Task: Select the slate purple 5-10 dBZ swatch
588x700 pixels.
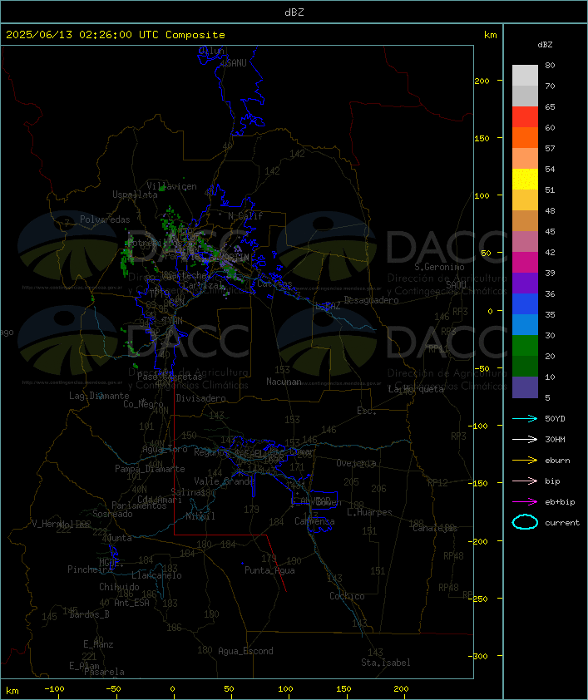Action: pos(525,387)
